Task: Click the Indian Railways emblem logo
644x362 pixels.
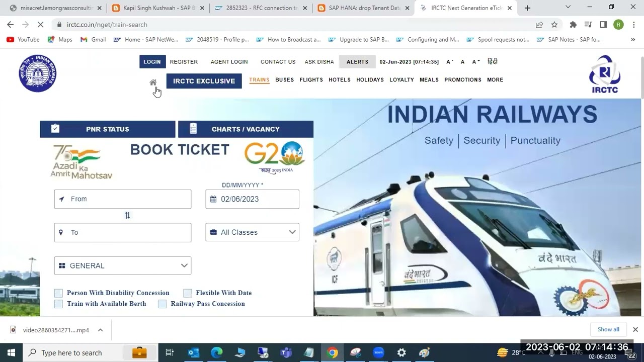Action: click(38, 73)
